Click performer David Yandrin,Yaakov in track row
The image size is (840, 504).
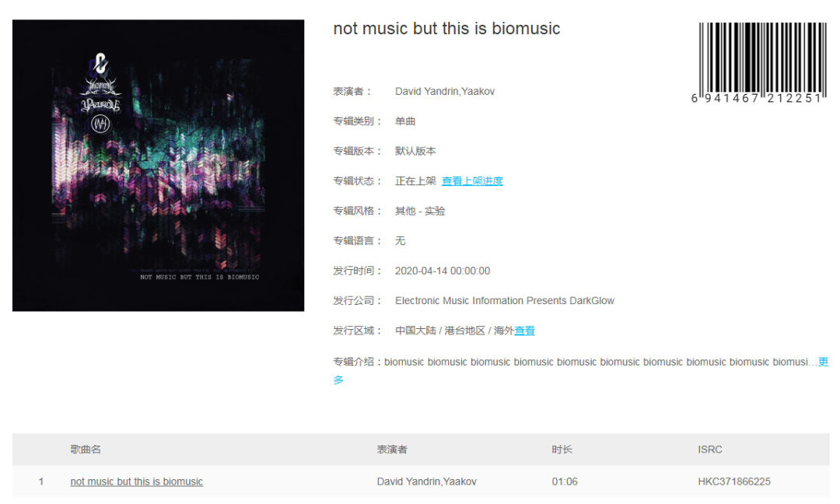click(426, 481)
